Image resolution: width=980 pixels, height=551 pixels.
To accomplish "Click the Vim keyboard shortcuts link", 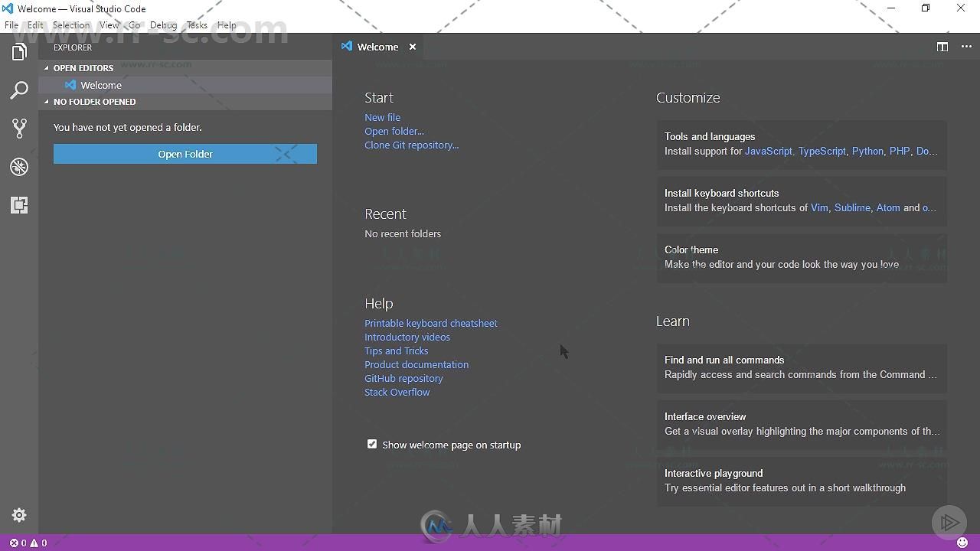I will point(819,207).
